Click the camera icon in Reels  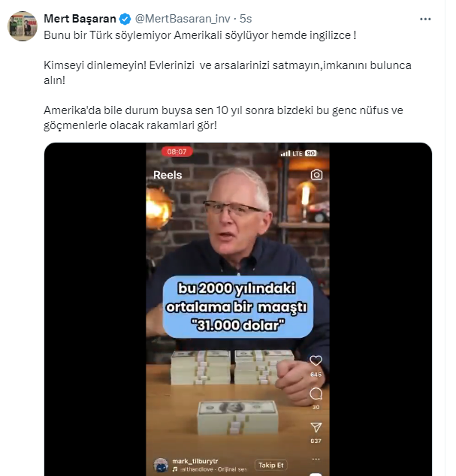click(x=316, y=174)
